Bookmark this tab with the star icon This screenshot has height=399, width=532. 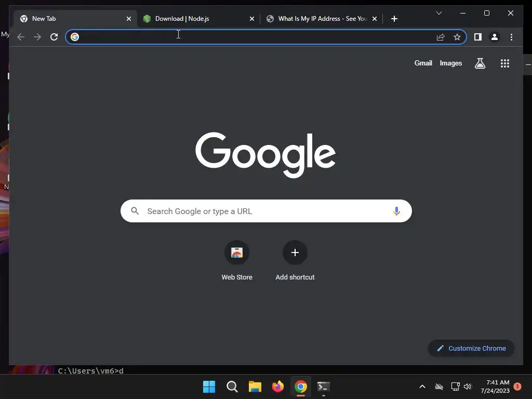click(x=457, y=37)
